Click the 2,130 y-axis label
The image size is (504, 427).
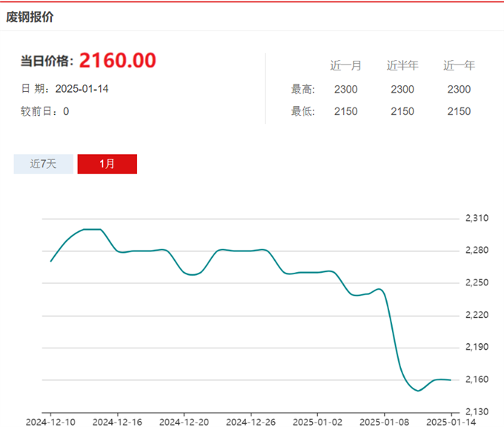point(477,411)
